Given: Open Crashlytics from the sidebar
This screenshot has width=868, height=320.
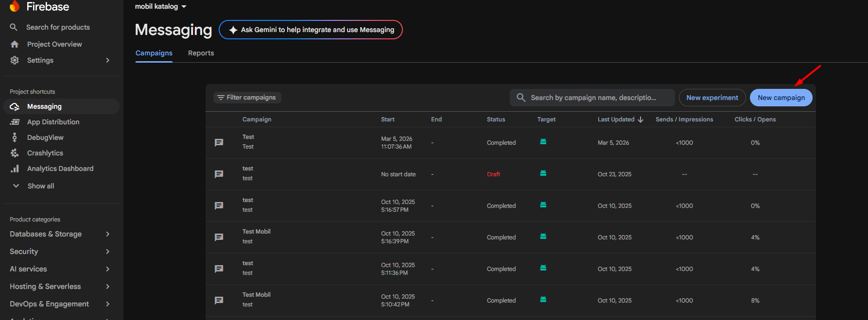Looking at the screenshot, I should pos(45,153).
